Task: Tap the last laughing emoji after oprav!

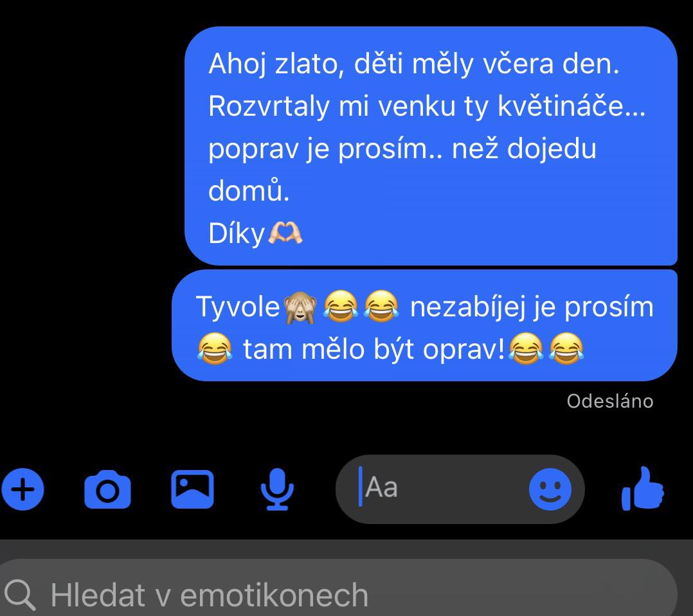Action: (566, 349)
